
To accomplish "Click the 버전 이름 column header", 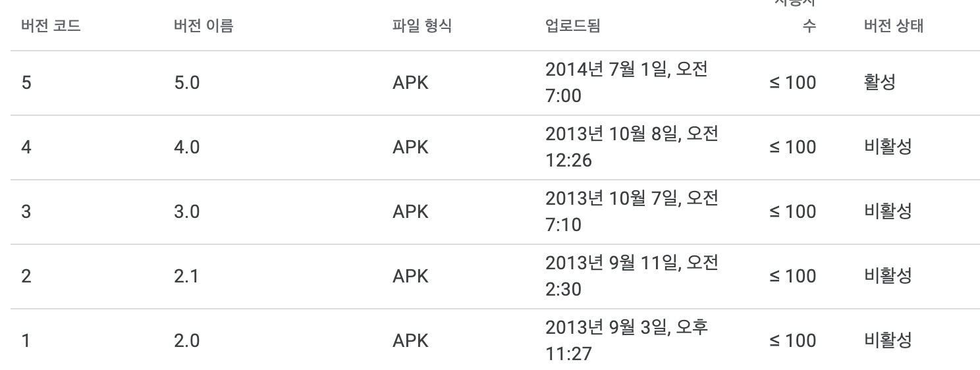I will (203, 26).
